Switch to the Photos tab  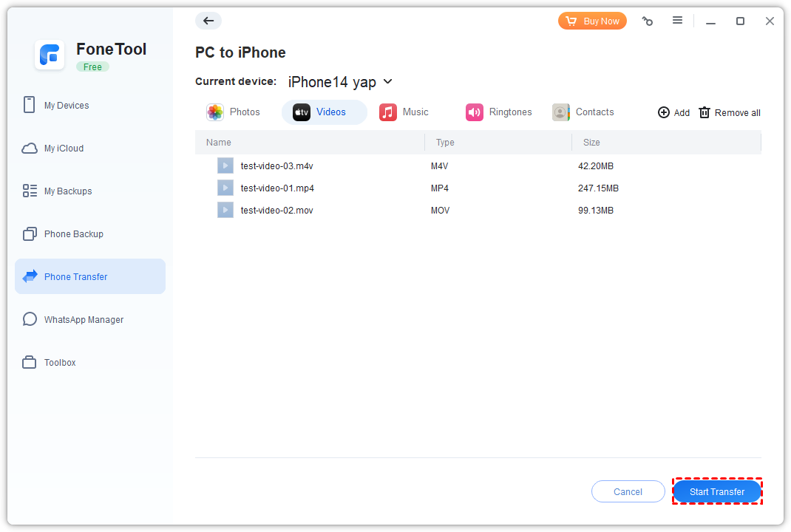(x=234, y=112)
